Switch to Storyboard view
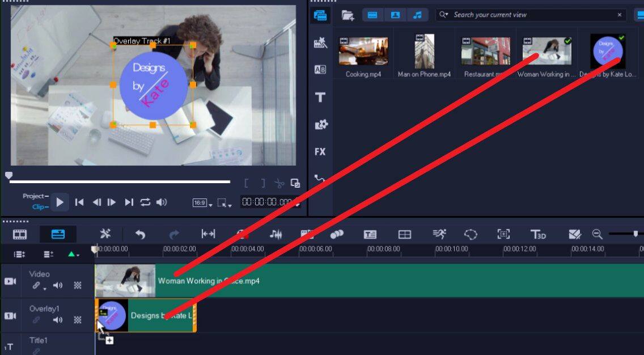 [x=21, y=234]
